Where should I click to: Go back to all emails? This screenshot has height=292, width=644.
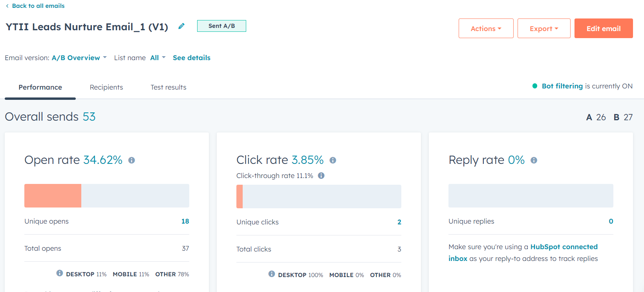click(x=38, y=6)
